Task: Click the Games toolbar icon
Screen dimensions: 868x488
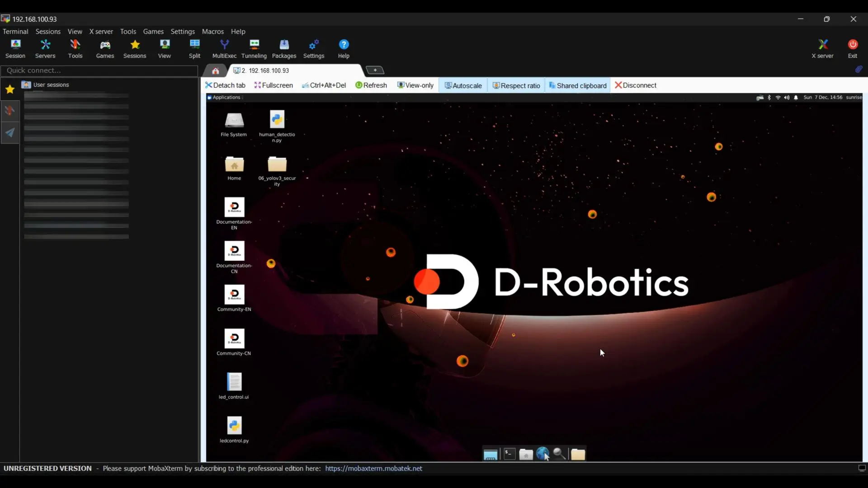Action: (105, 48)
